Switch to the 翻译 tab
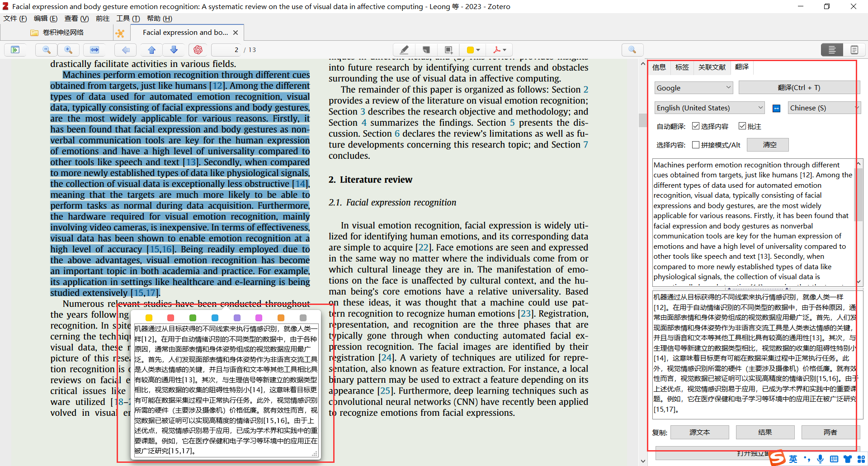Screen dimensions: 868x466 click(742, 67)
